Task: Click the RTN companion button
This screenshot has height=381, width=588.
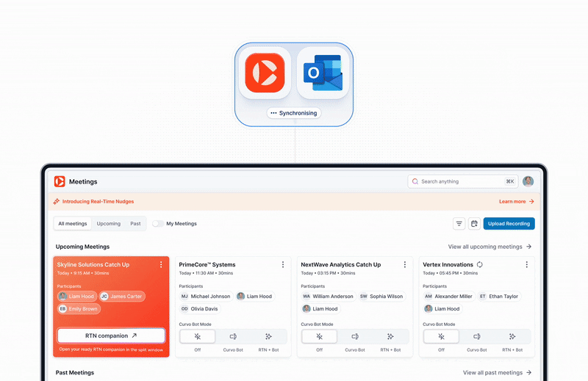Action: tap(111, 335)
